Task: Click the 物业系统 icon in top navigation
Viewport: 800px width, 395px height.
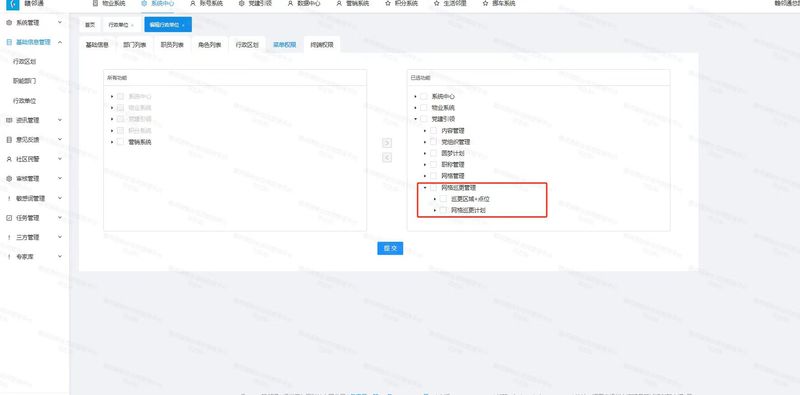Action: [x=95, y=3]
